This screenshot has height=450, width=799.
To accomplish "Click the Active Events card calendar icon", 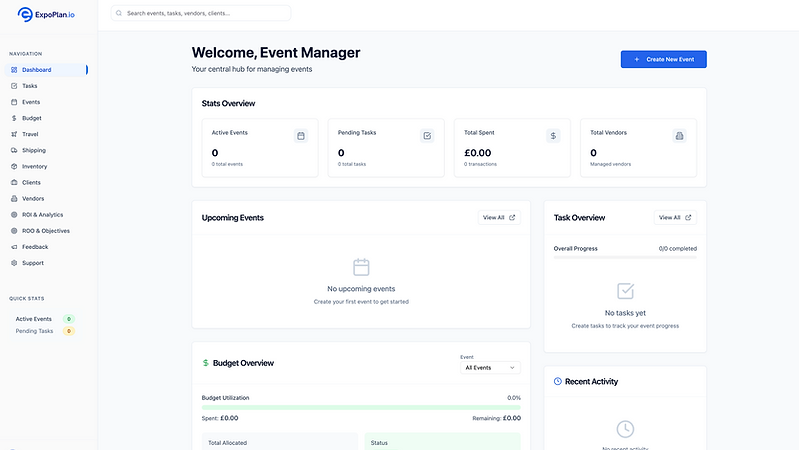I will click(301, 136).
